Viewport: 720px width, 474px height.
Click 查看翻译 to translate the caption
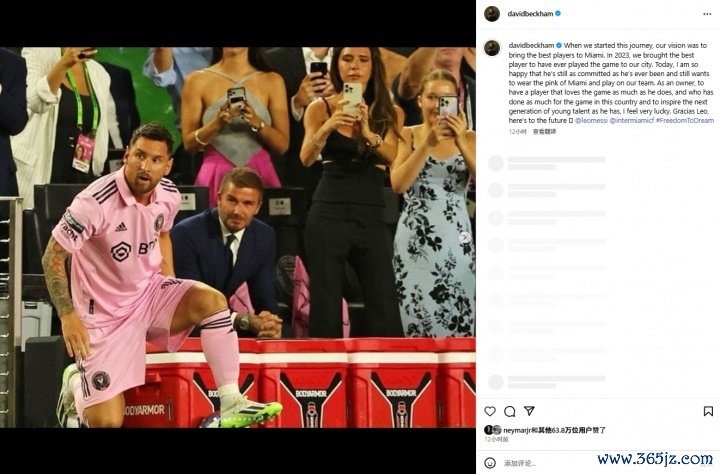pyautogui.click(x=545, y=131)
